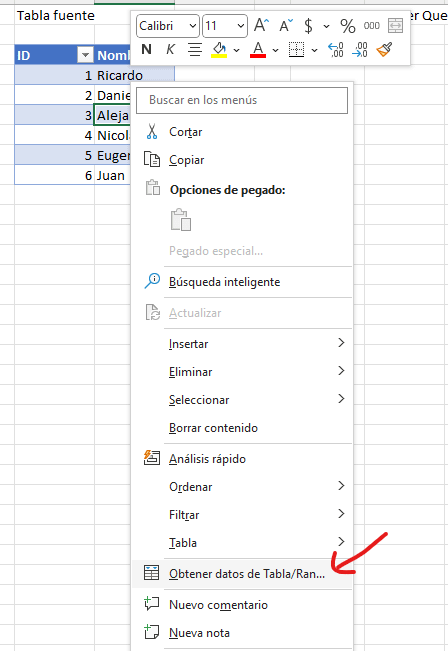Click the Buscar en los menús field
The width and height of the screenshot is (448, 651).
242,100
